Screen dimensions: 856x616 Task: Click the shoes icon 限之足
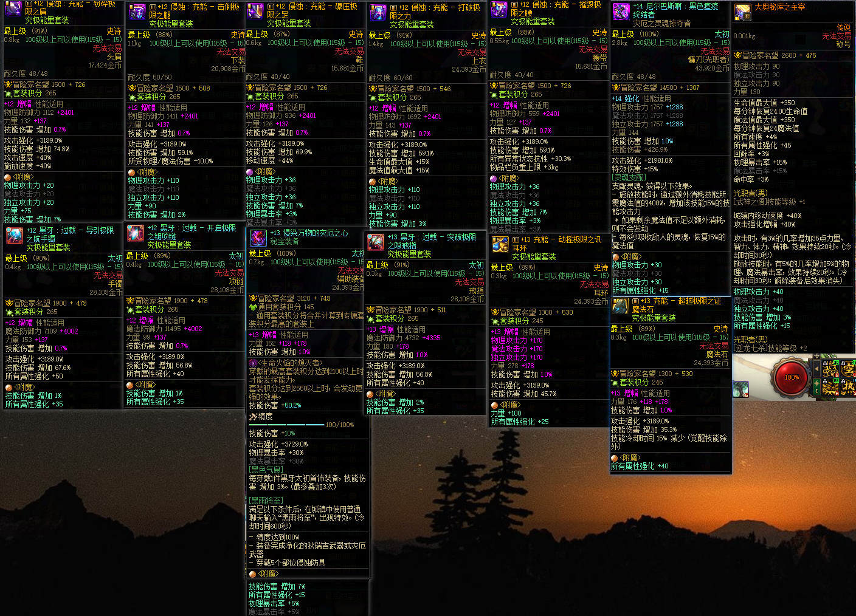tap(255, 11)
